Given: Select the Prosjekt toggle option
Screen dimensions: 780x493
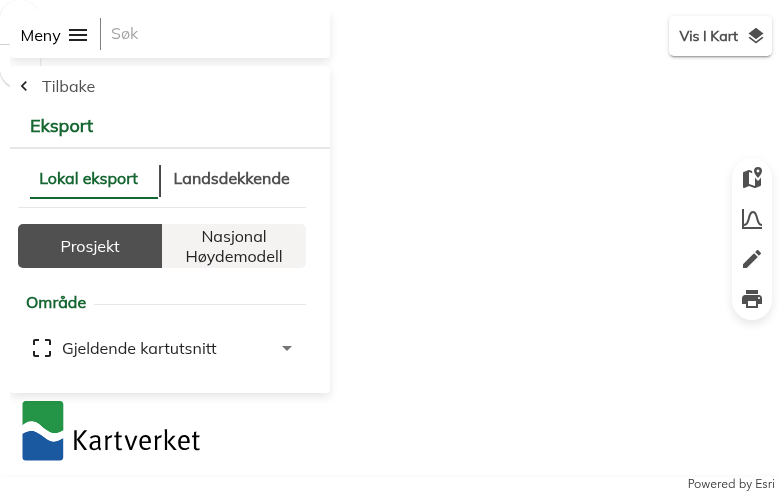Looking at the screenshot, I should pyautogui.click(x=90, y=246).
